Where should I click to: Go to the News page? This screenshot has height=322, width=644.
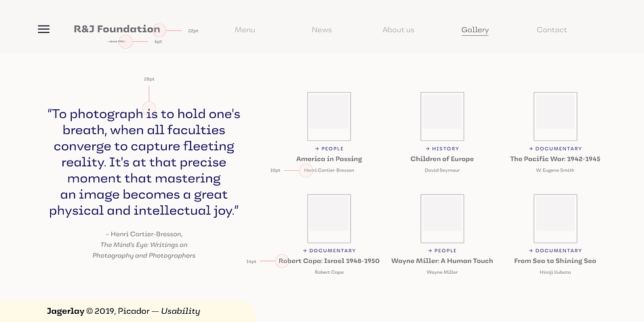point(321,30)
